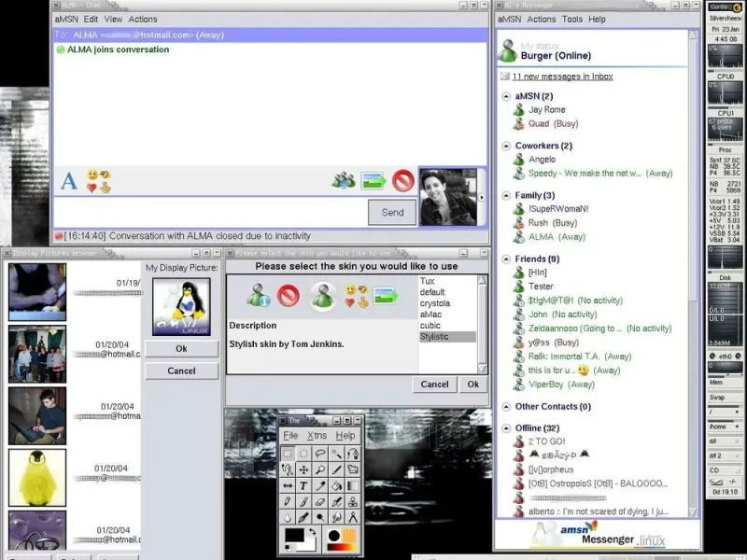Viewport: 747px width, 560px height.
Task: Select the GIMP Blend gradient tool
Action: click(x=353, y=485)
